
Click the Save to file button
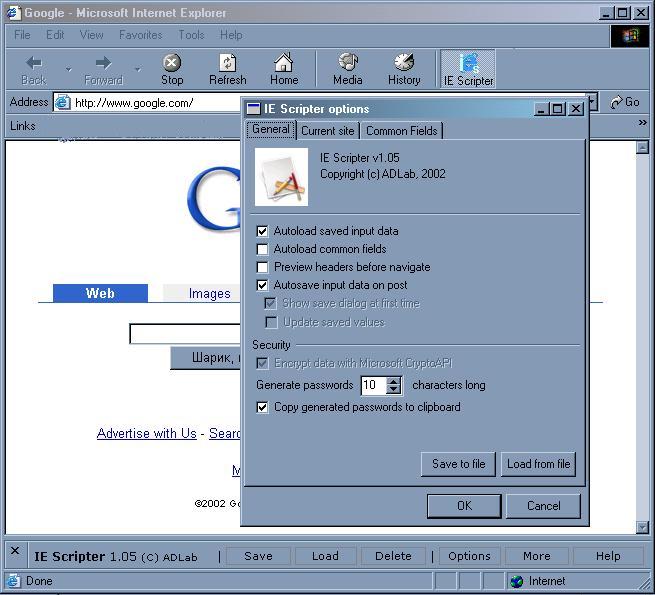[458, 464]
